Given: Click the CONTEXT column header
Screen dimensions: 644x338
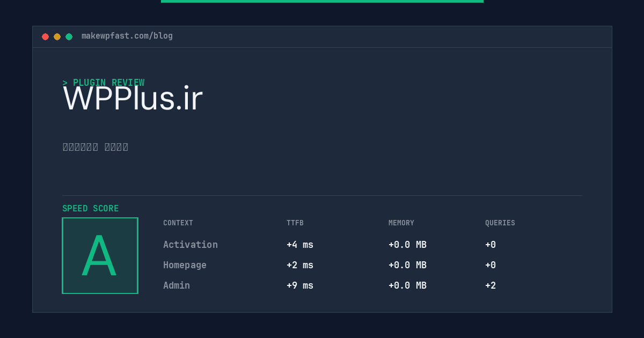Looking at the screenshot, I should click(178, 223).
